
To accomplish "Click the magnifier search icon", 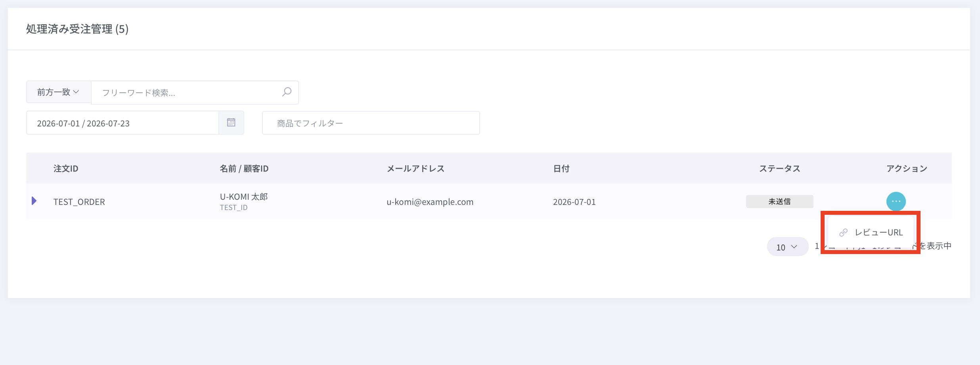I will click(287, 92).
